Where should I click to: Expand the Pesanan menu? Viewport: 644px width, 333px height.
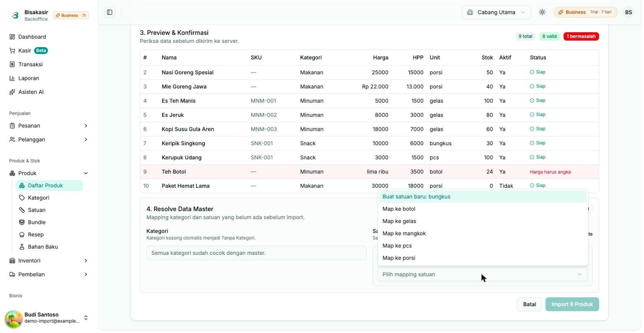49,126
